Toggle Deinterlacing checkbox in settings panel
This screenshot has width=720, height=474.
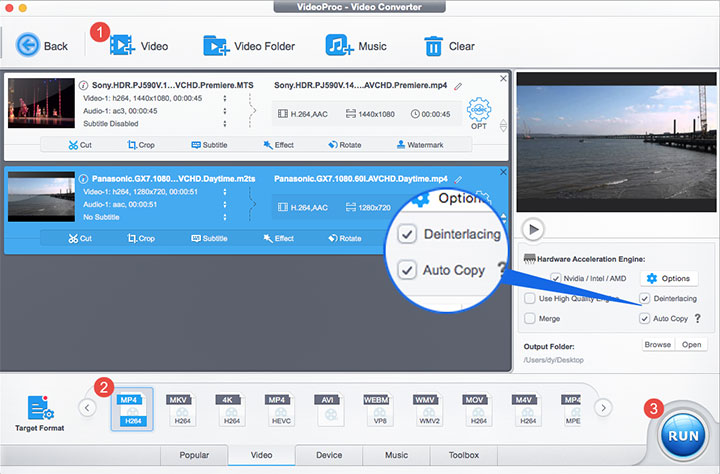tap(644, 299)
